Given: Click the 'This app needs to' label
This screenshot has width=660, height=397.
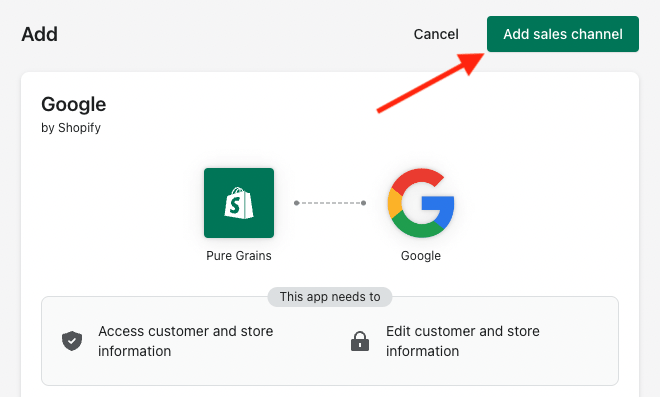Looking at the screenshot, I should pos(330,297).
